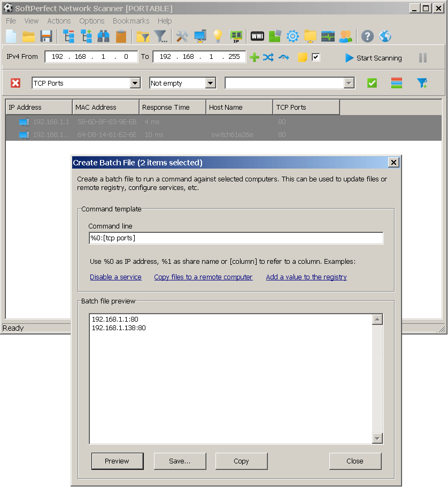Open the Help menu
Viewport: 448px width, 487px height.
(165, 21)
